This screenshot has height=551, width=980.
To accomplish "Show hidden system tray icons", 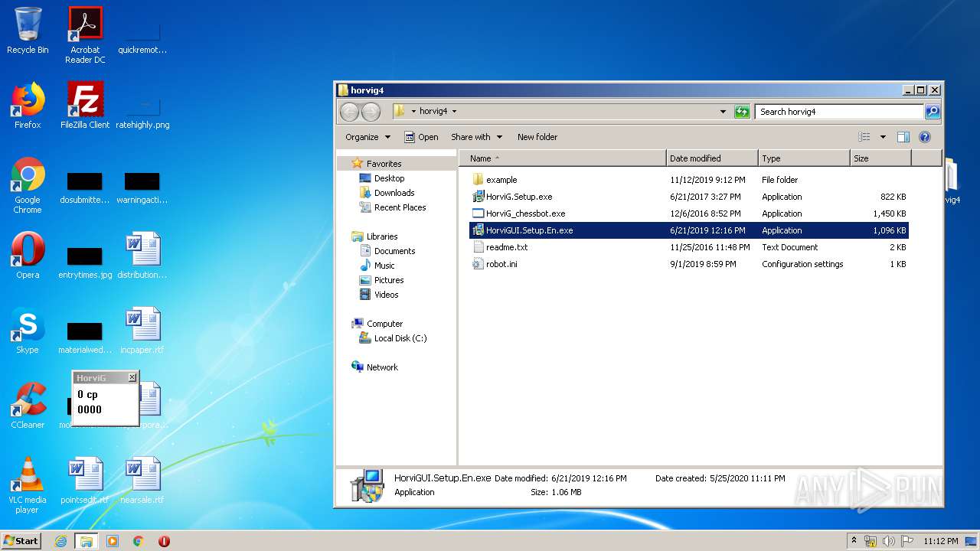I will tap(854, 541).
